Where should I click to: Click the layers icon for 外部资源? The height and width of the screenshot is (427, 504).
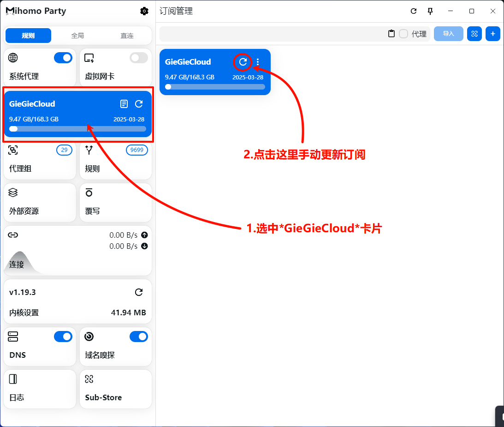coord(13,192)
